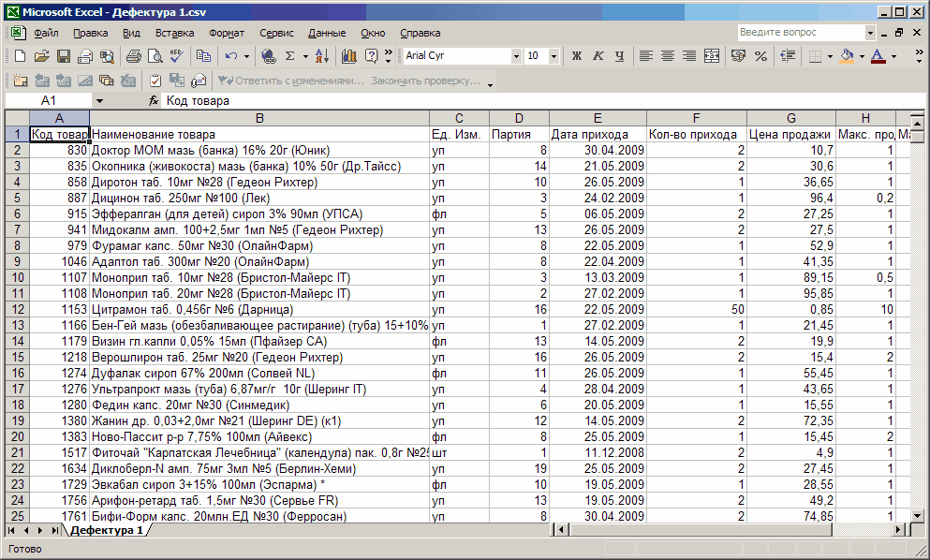The height and width of the screenshot is (560, 930).
Task: Open the Данные menu
Action: pyautogui.click(x=326, y=33)
